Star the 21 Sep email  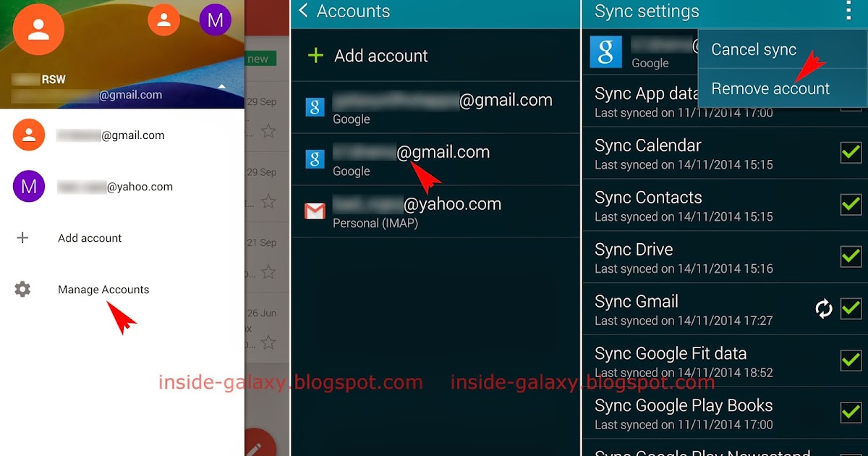pyautogui.click(x=268, y=272)
